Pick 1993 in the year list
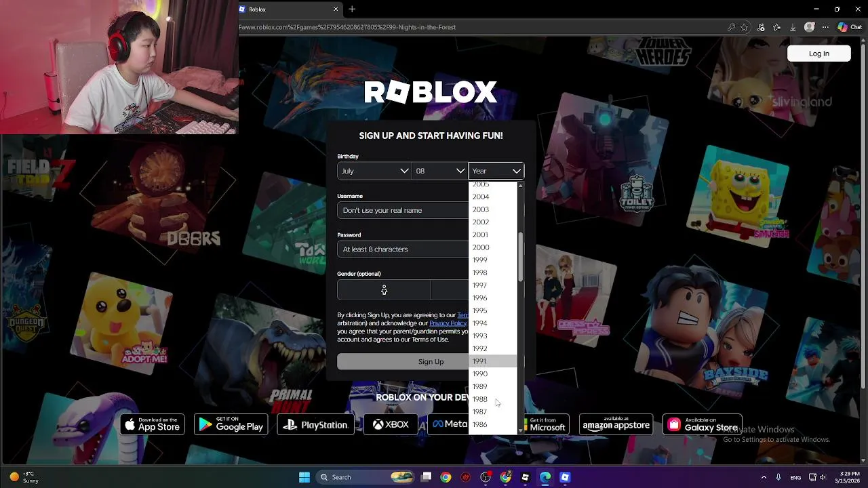This screenshot has width=868, height=488. point(493,336)
